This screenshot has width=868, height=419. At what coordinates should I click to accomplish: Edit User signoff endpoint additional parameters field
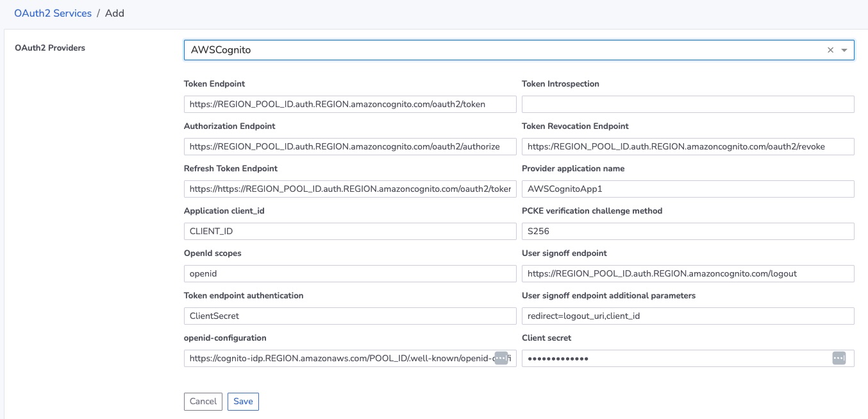(x=687, y=316)
